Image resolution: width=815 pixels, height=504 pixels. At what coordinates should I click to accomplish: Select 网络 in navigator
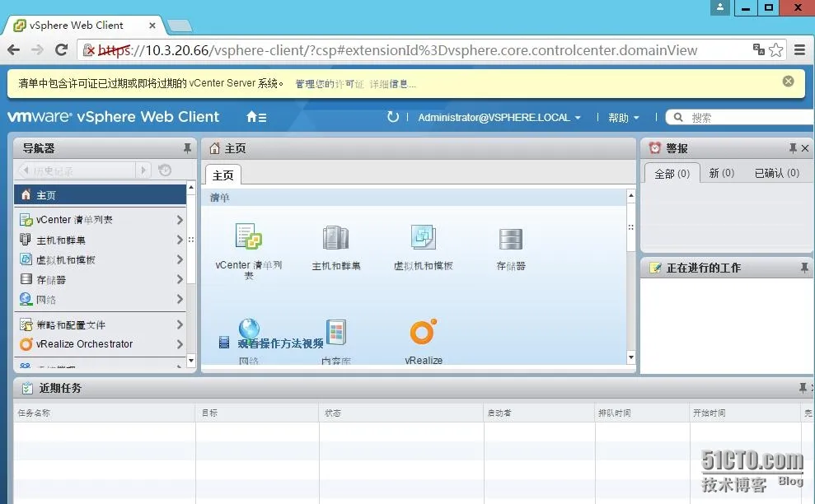click(100, 299)
